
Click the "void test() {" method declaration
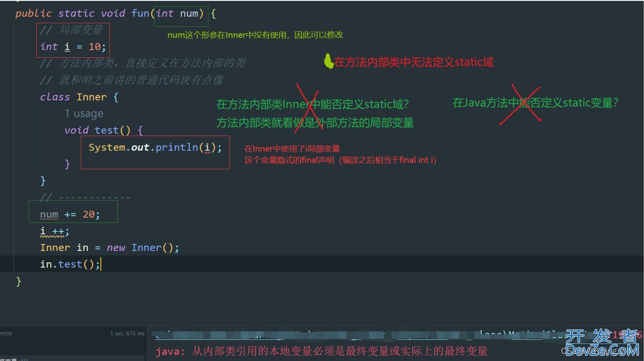pyautogui.click(x=103, y=131)
